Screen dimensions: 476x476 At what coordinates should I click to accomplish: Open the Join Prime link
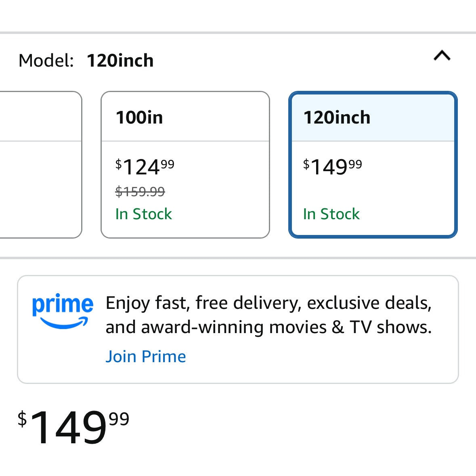[x=146, y=356]
